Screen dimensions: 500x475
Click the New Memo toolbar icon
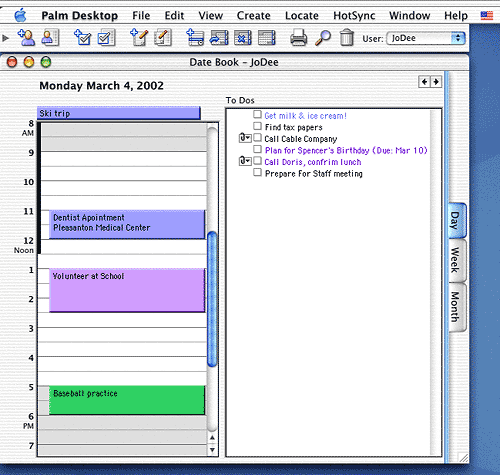139,38
